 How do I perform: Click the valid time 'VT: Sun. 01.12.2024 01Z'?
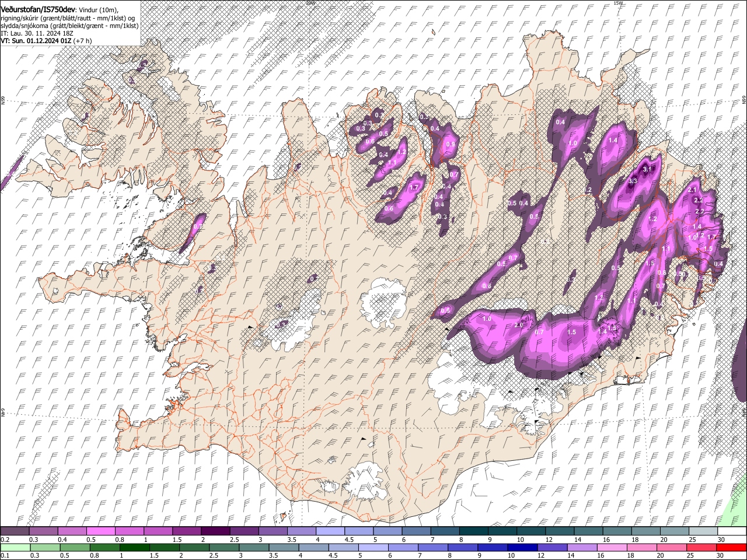click(x=36, y=41)
